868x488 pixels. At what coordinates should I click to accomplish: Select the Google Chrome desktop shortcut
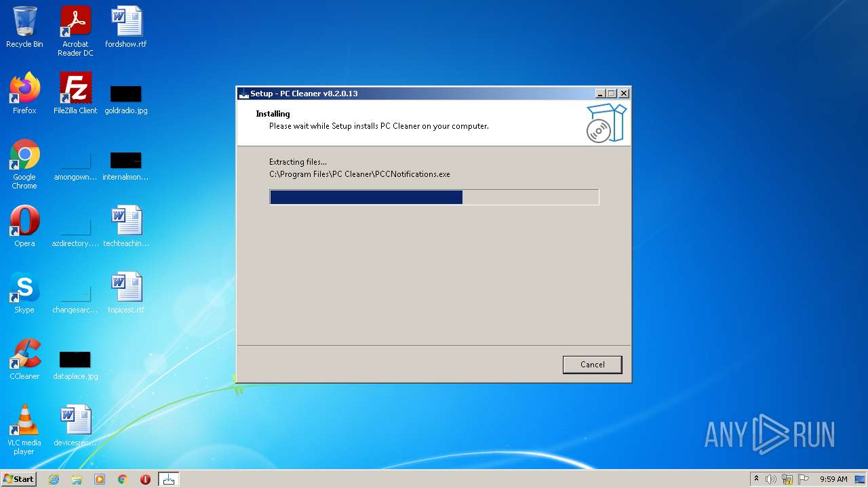[24, 165]
